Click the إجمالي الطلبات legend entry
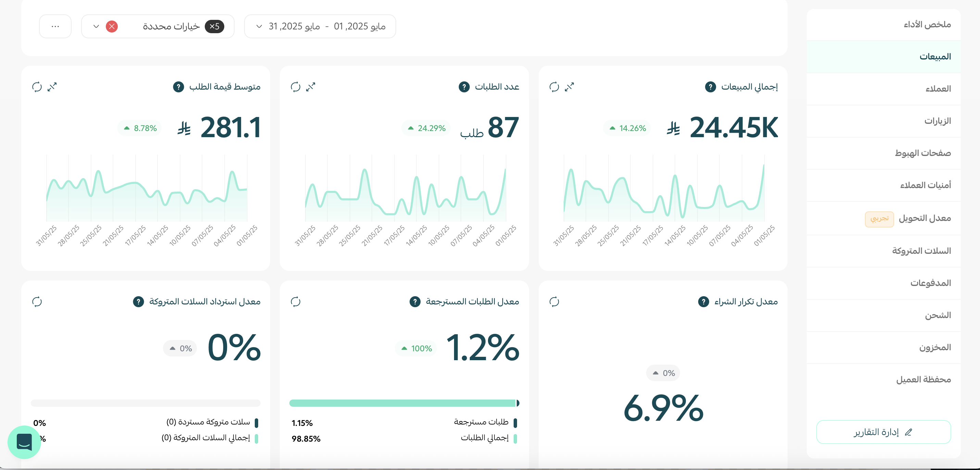Viewport: 980px width, 470px height. tap(489, 438)
